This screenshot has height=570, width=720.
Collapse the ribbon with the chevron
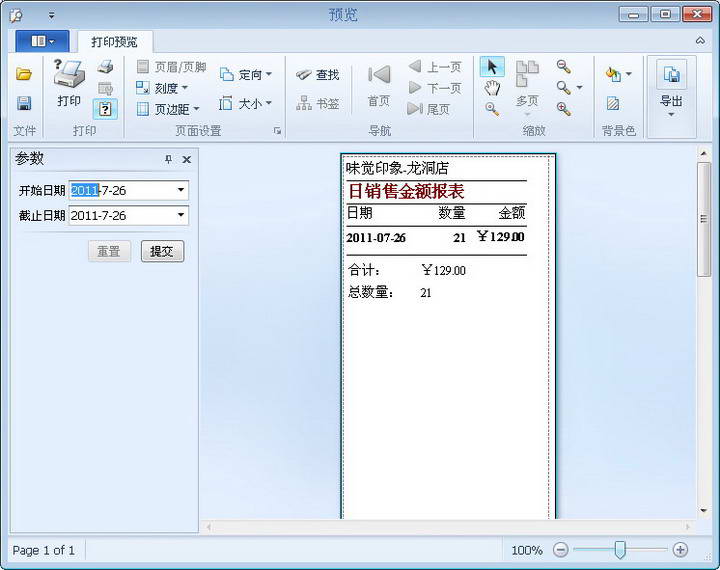700,41
